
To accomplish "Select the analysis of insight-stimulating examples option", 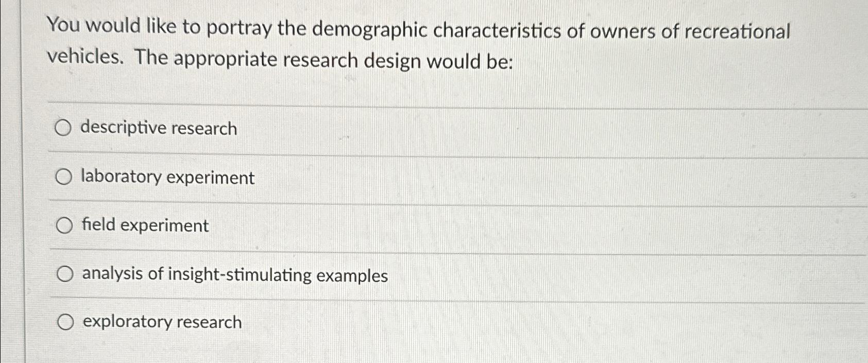I will point(64,273).
